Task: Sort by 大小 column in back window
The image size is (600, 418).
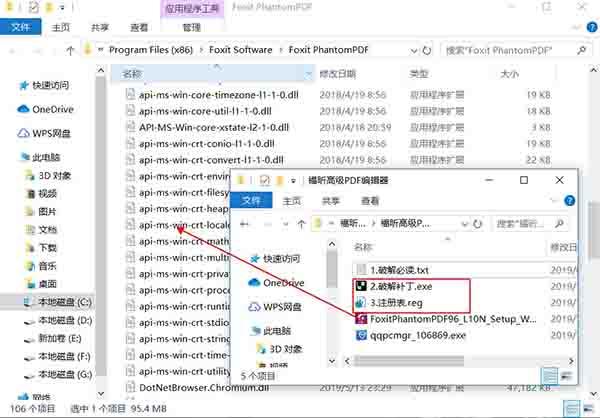Action: tap(510, 74)
